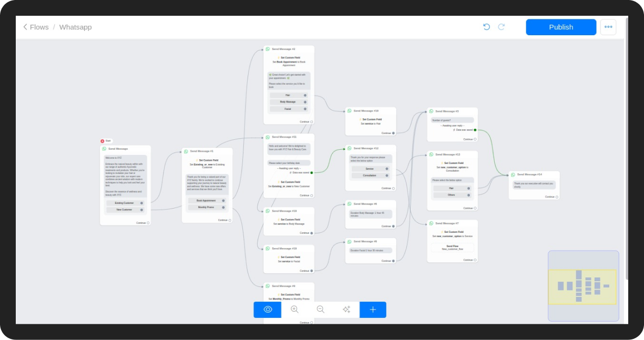Click the Continue connector on Send Message #14

tap(557, 197)
